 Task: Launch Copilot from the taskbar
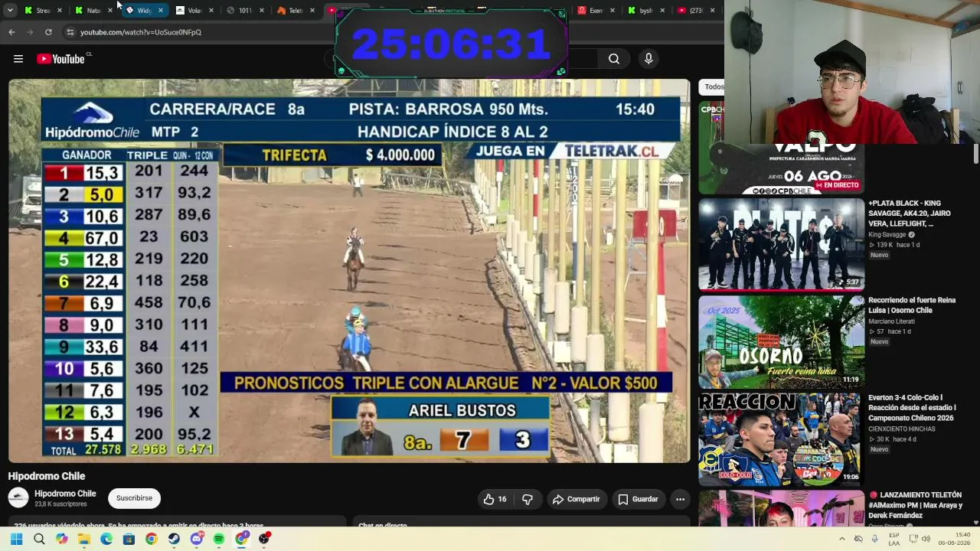click(61, 539)
